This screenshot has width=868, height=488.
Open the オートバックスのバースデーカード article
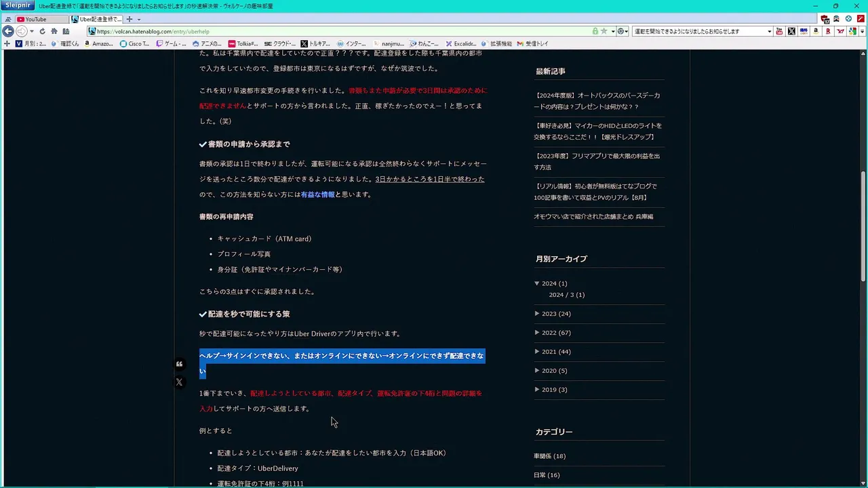coord(597,101)
